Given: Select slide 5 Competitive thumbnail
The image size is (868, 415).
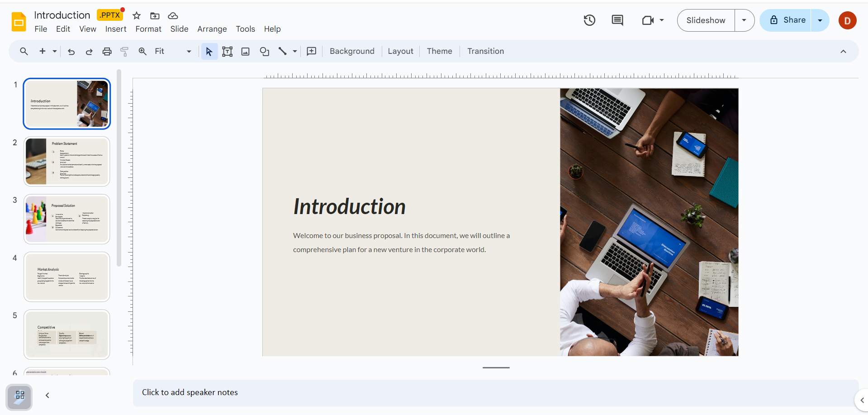Looking at the screenshot, I should coord(67,334).
